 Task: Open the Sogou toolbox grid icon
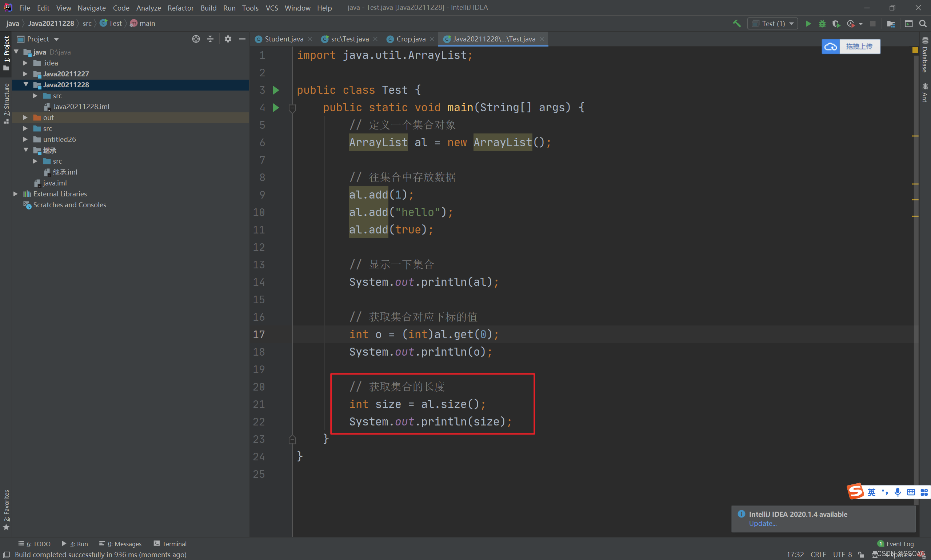pyautogui.click(x=924, y=492)
